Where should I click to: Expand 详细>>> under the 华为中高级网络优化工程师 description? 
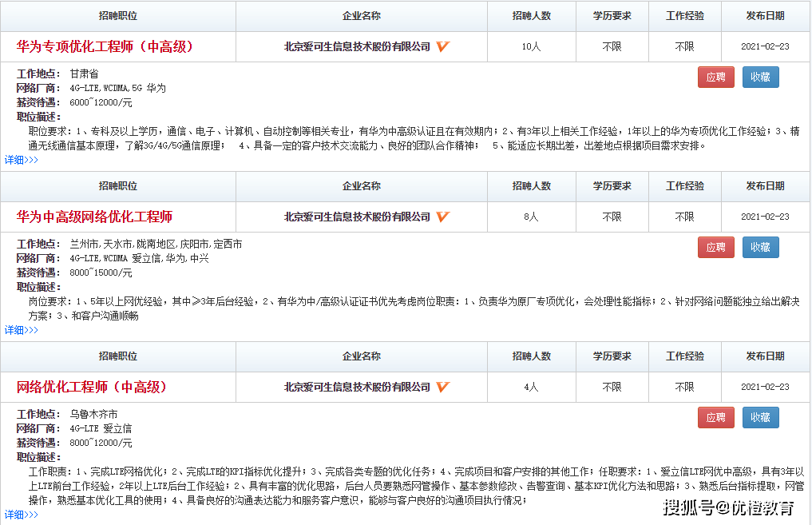pos(22,330)
